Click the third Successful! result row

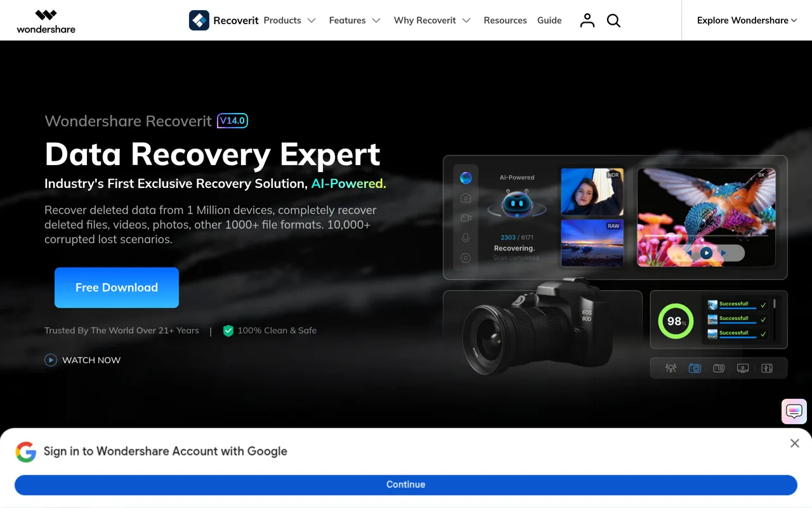click(737, 334)
